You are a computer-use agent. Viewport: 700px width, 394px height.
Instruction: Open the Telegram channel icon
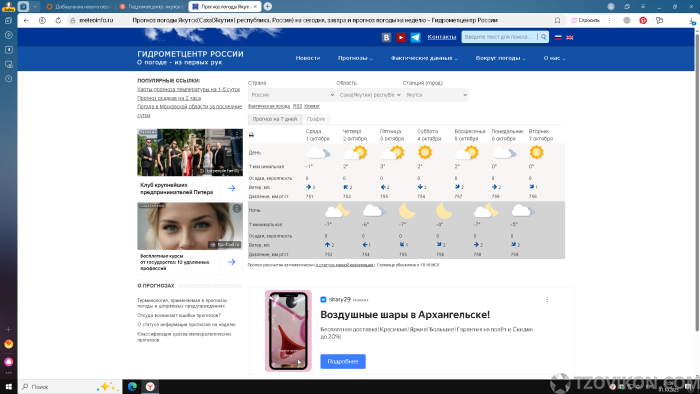pyautogui.click(x=416, y=37)
